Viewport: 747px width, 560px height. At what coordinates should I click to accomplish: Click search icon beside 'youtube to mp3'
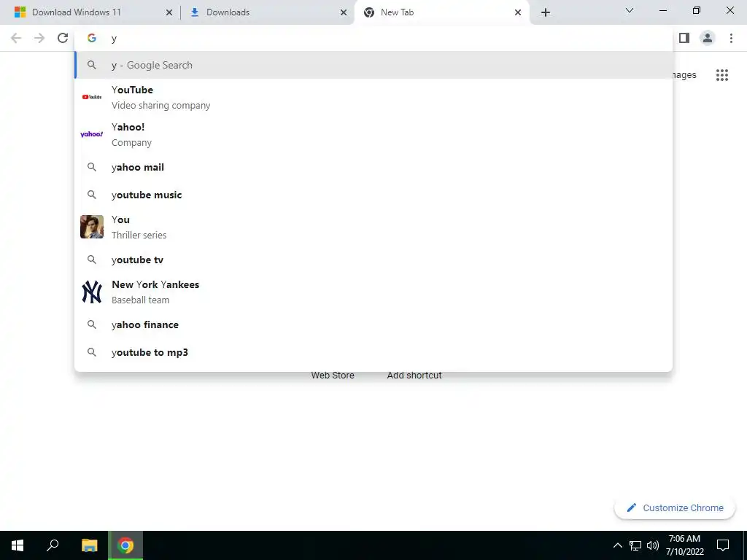(x=92, y=352)
